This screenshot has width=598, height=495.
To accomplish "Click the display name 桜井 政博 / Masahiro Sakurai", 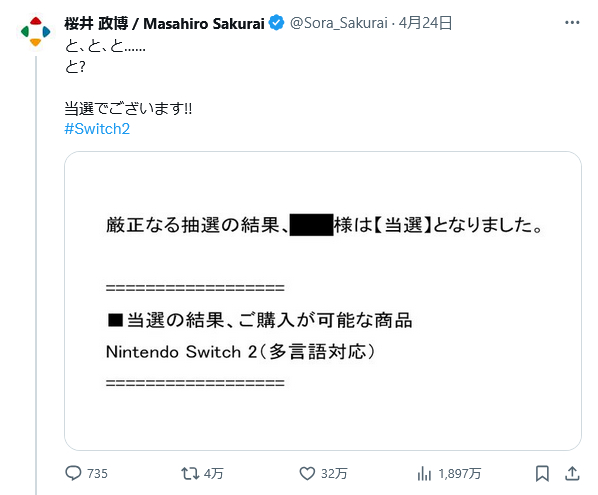I will click(164, 24).
